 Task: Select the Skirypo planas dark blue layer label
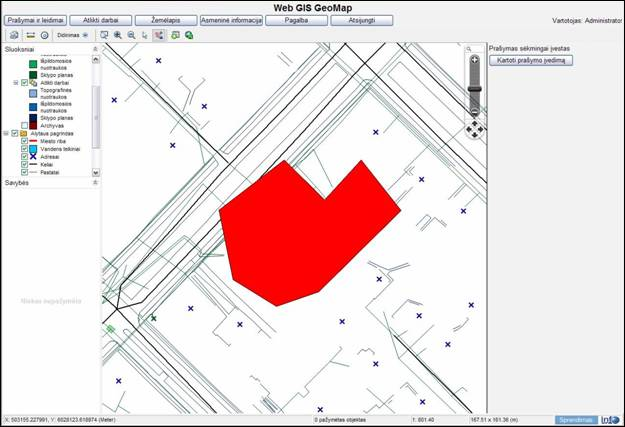coord(57,118)
